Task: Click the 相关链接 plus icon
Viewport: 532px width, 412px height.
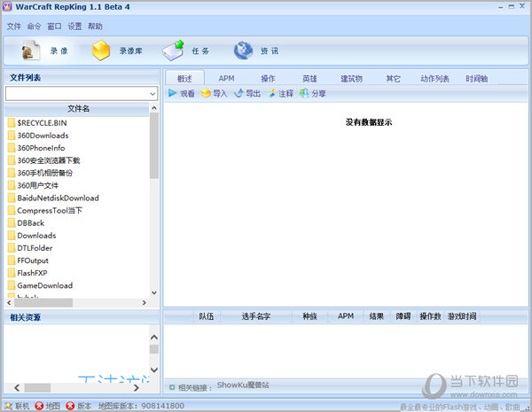Action: click(172, 387)
